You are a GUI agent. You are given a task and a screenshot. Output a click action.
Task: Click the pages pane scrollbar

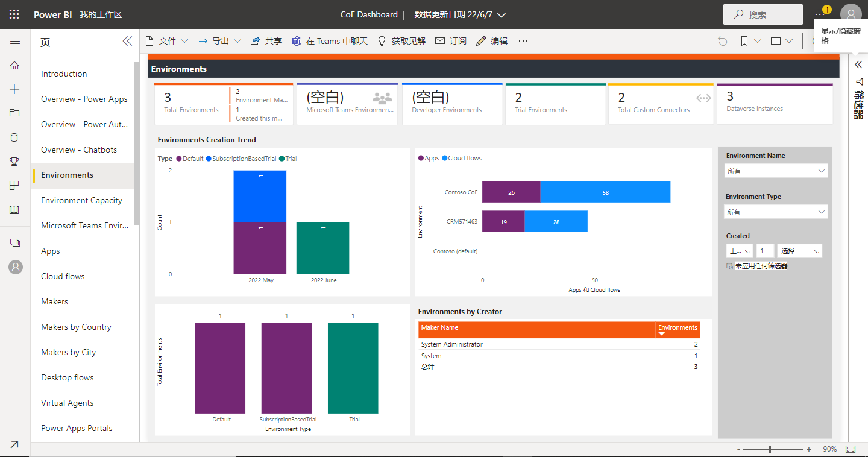pos(137,143)
